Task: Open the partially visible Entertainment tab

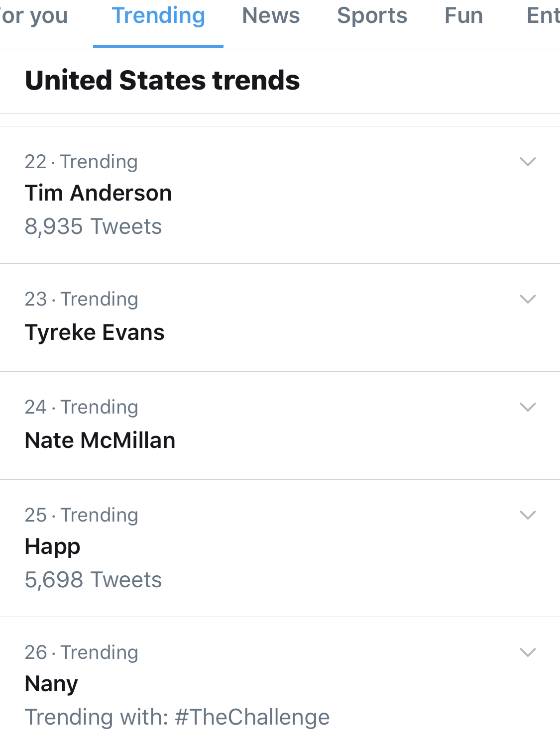Action: click(543, 16)
